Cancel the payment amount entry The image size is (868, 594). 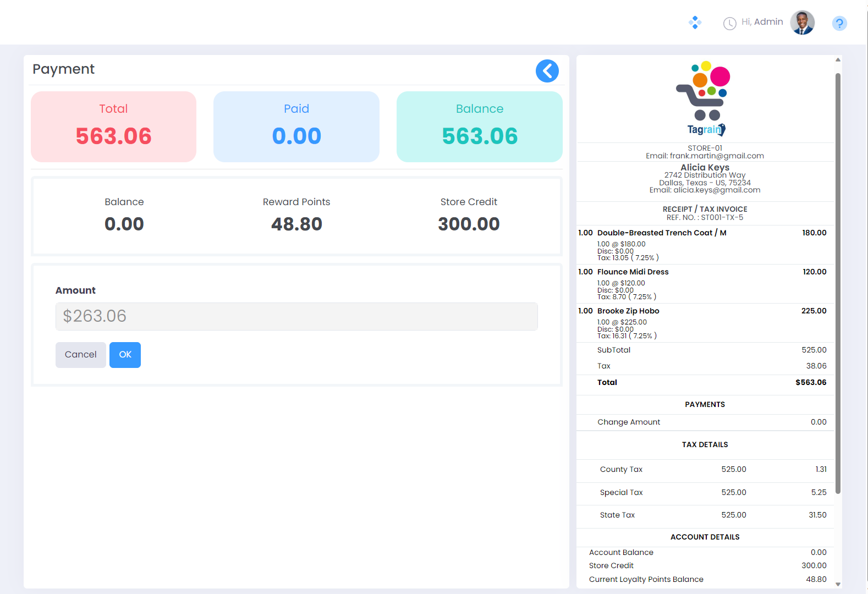[x=80, y=355]
